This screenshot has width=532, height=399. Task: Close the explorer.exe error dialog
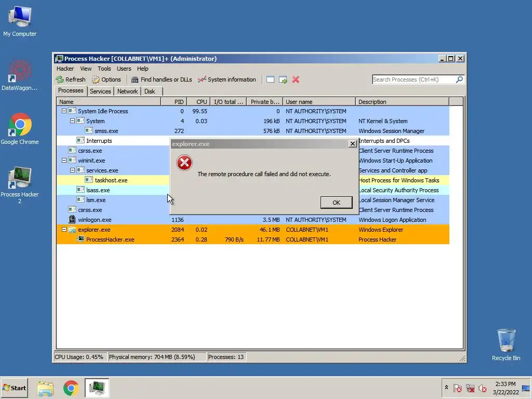353,144
